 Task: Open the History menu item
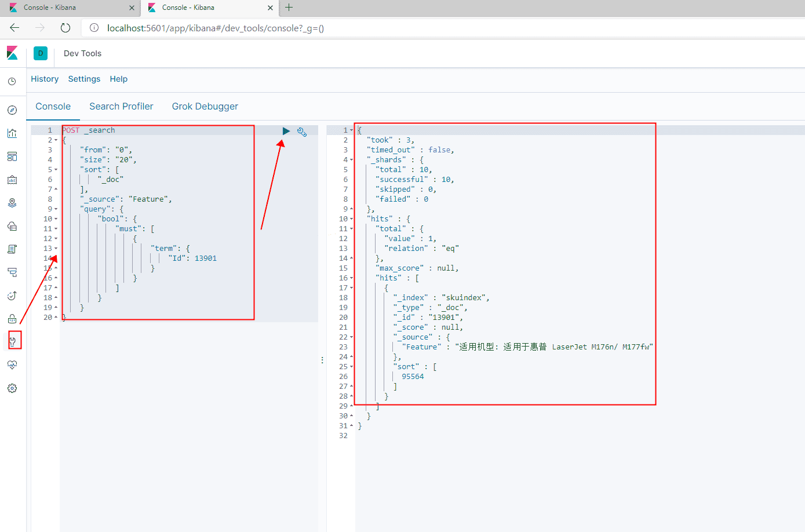pyautogui.click(x=45, y=79)
